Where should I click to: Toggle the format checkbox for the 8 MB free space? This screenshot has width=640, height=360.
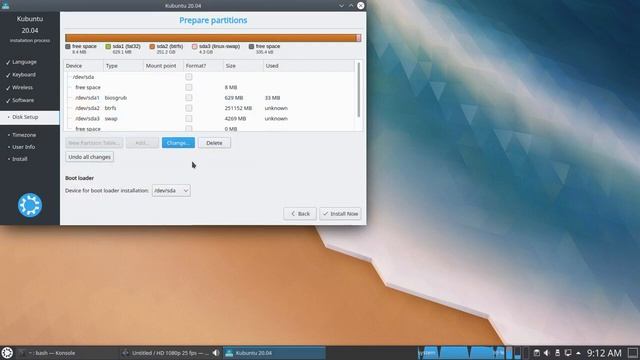tap(189, 87)
